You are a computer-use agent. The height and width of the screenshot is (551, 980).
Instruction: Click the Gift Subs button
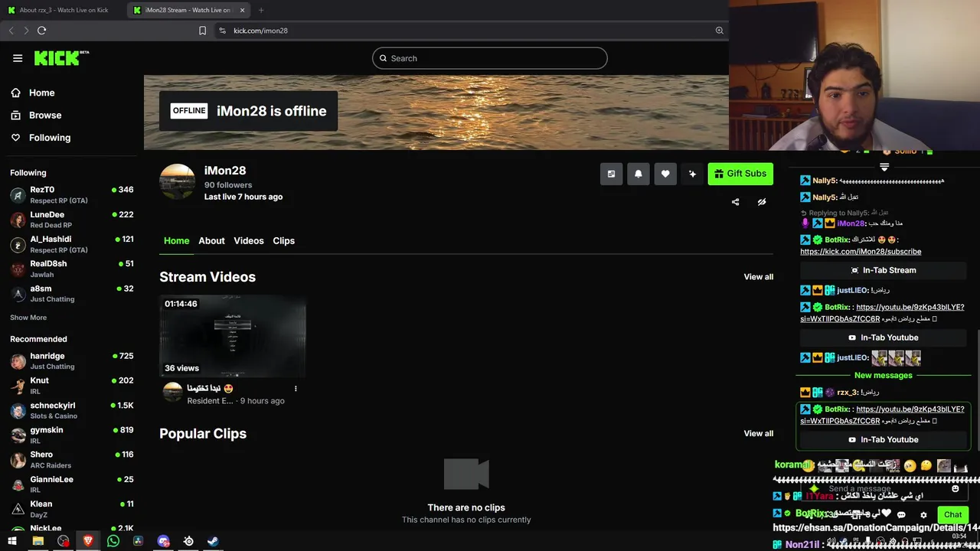(740, 174)
